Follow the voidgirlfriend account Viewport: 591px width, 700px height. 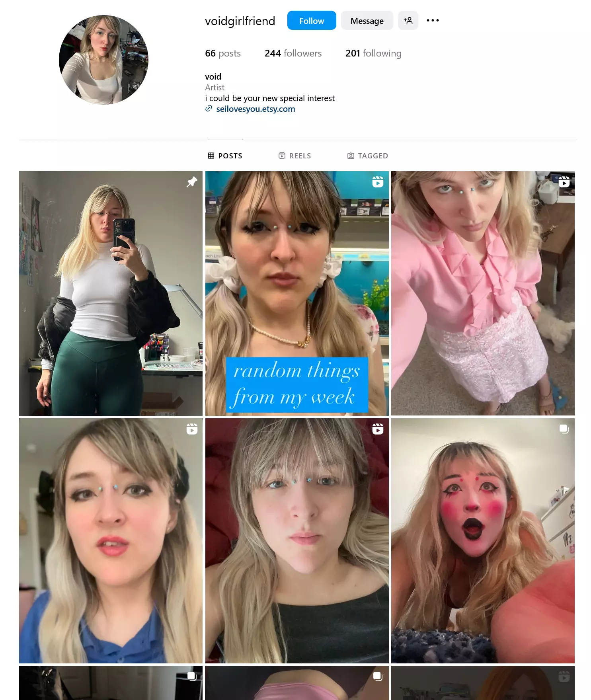pyautogui.click(x=312, y=20)
